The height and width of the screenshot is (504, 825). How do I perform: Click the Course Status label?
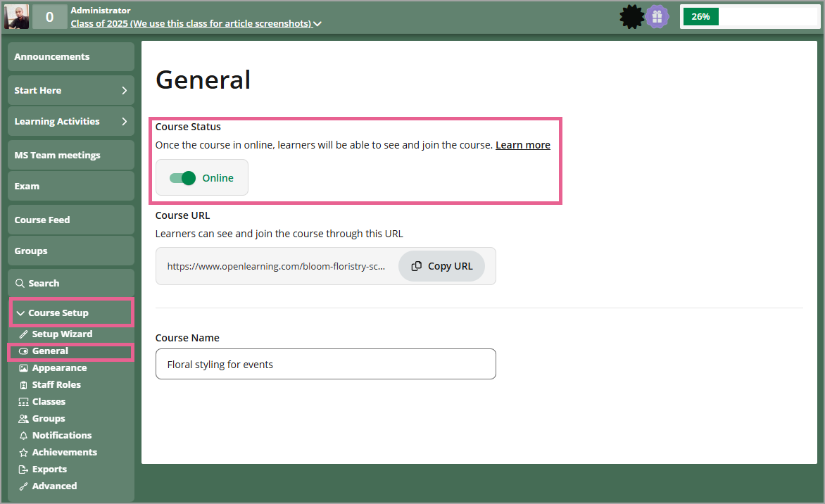coord(188,127)
